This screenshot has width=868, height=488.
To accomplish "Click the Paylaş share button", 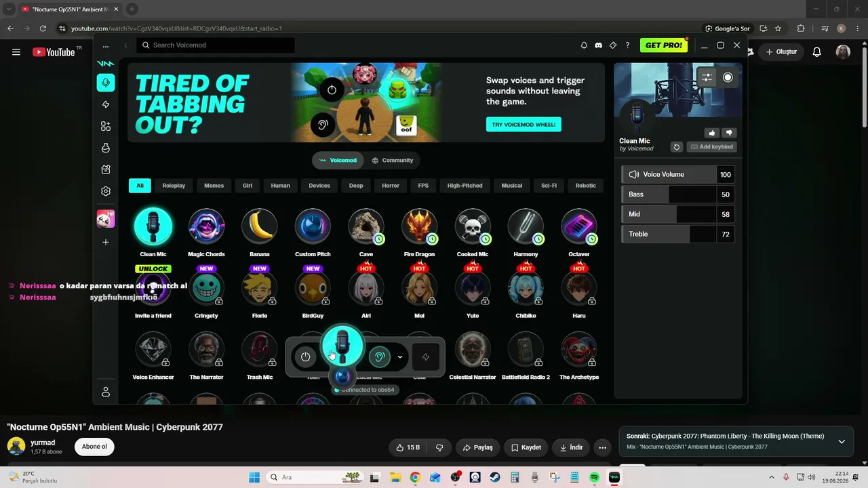I will click(477, 447).
